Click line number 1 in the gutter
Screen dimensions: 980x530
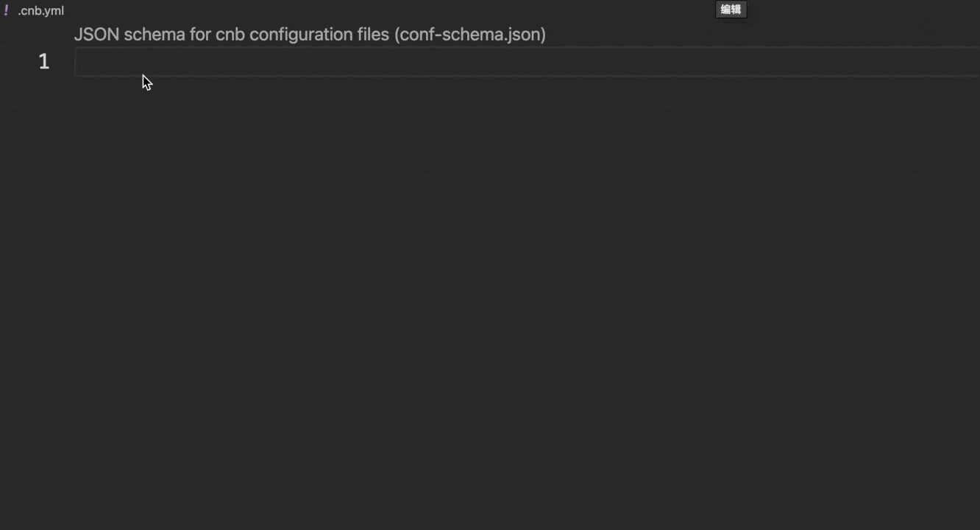(x=43, y=61)
